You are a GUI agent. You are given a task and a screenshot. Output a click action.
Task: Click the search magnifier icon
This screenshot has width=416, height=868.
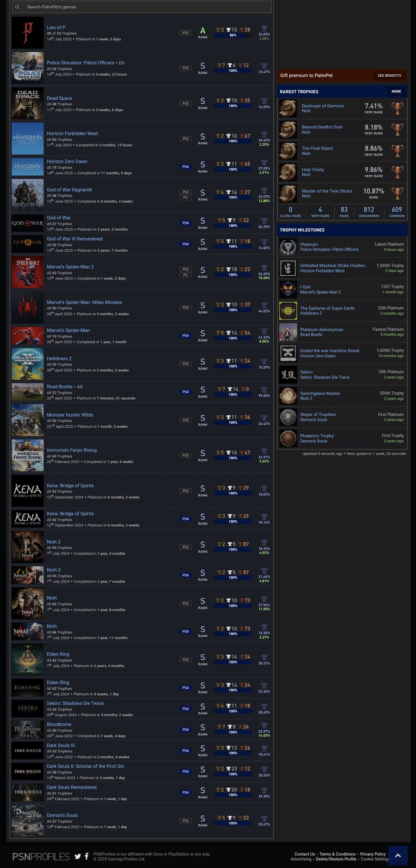click(17, 7)
